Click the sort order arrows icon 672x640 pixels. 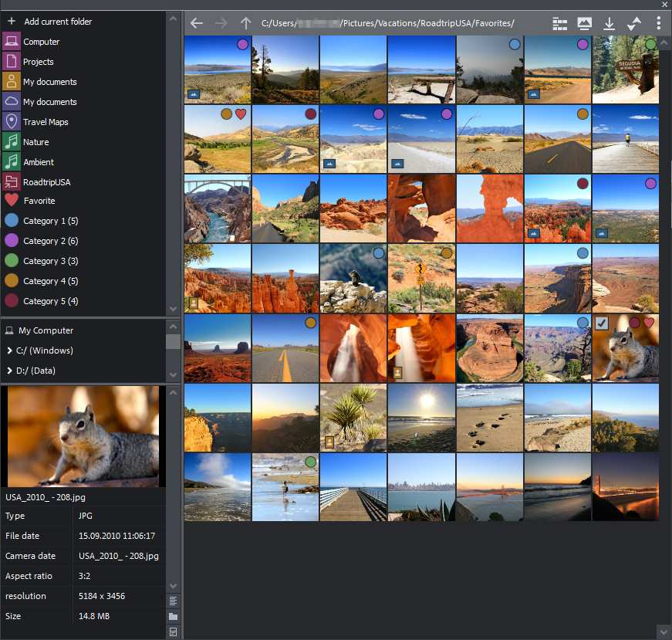[634, 24]
